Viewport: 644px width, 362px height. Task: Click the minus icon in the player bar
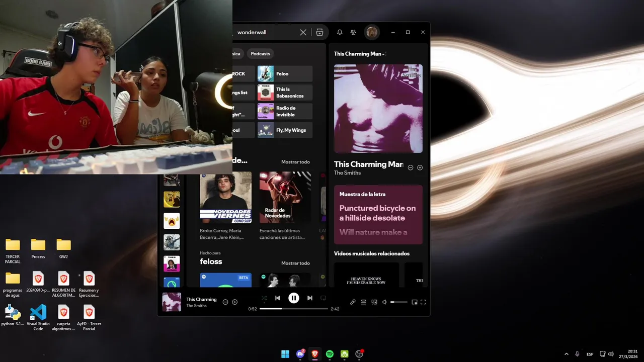pyautogui.click(x=225, y=302)
